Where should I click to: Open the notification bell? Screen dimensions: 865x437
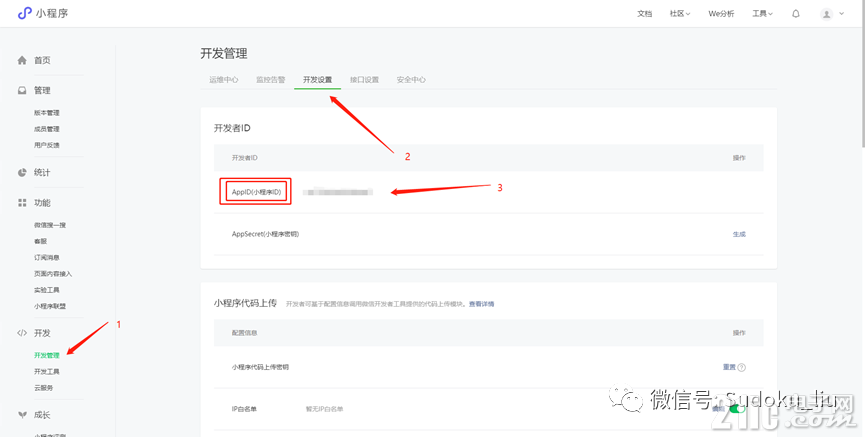[x=795, y=14]
